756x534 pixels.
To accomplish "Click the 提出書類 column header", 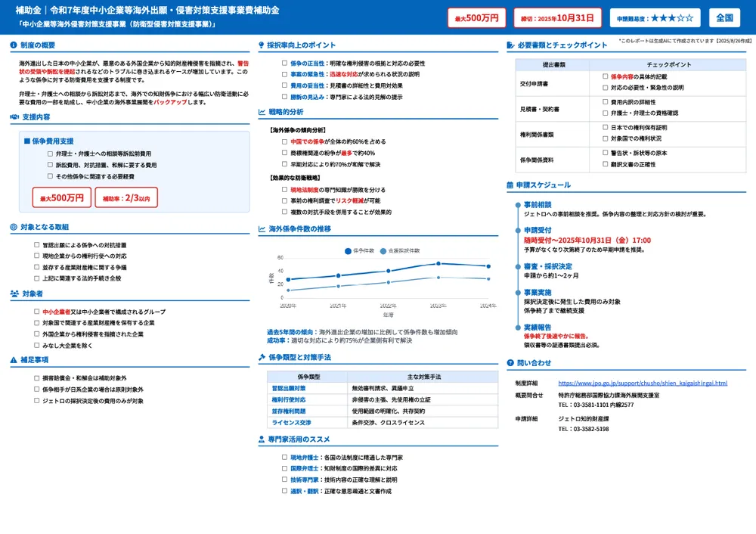I will [x=553, y=64].
